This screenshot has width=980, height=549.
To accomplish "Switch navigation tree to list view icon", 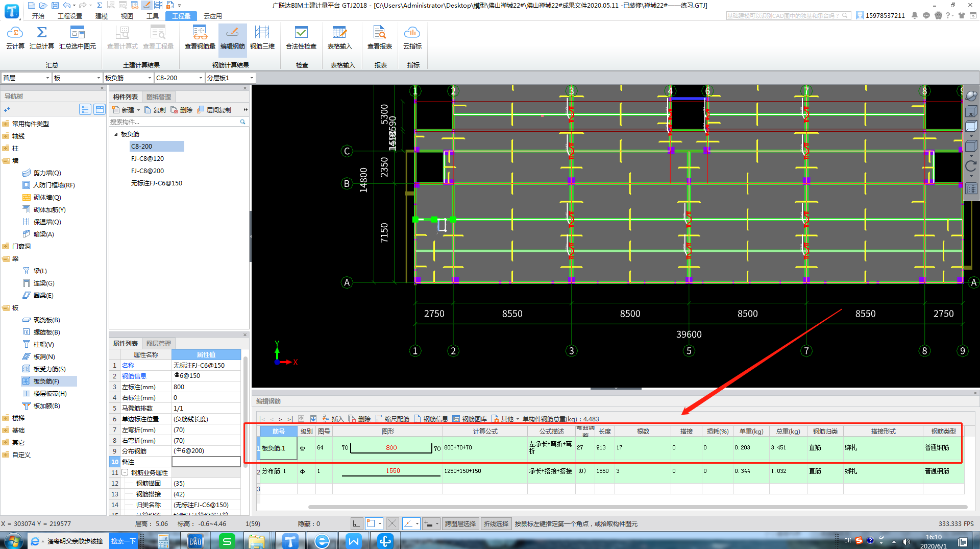I will coord(85,109).
